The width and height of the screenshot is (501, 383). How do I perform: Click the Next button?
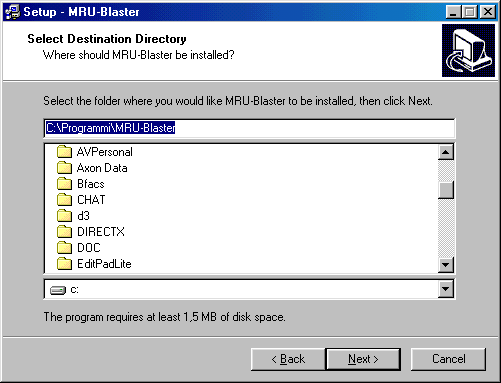(363, 359)
